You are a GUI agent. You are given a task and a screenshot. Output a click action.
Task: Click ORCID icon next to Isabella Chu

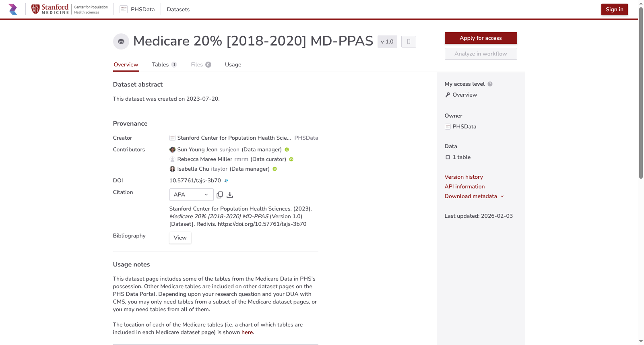click(275, 169)
